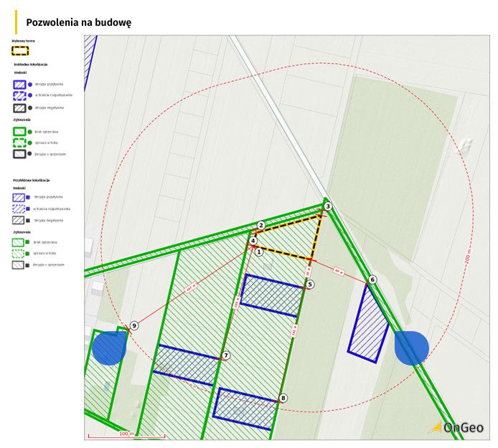Click map marker number 2
The height and width of the screenshot is (448, 498).
point(261,226)
